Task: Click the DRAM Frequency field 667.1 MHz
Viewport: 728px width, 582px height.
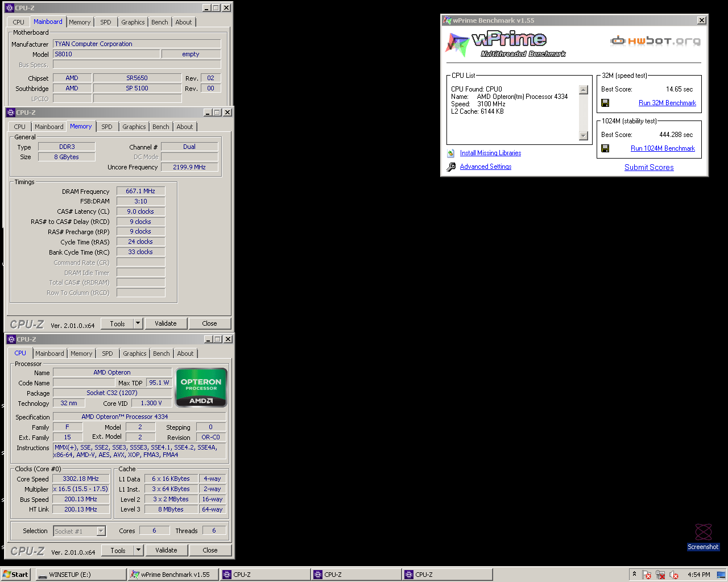Action: click(140, 191)
